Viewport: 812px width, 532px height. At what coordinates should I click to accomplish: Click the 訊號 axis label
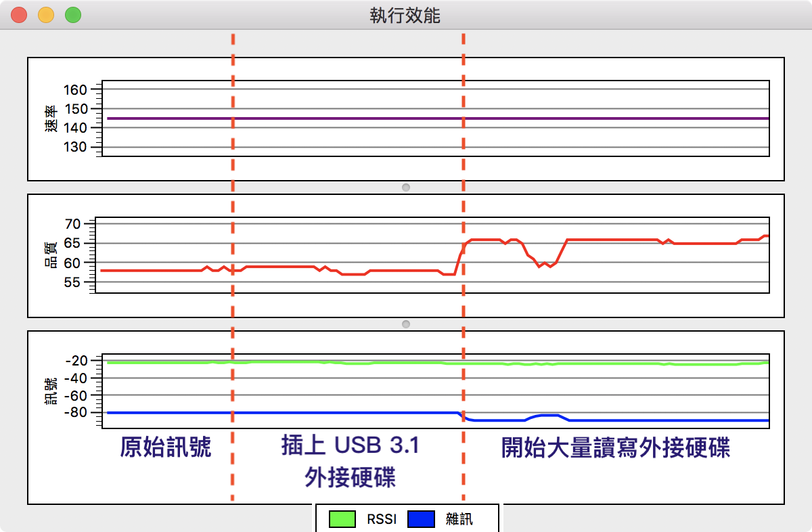[x=51, y=392]
